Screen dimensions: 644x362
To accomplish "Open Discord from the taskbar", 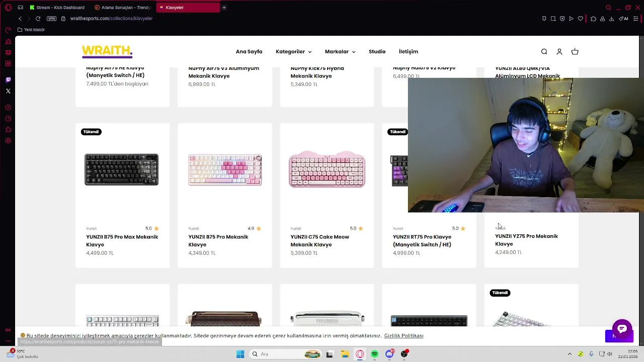I will point(389,354).
